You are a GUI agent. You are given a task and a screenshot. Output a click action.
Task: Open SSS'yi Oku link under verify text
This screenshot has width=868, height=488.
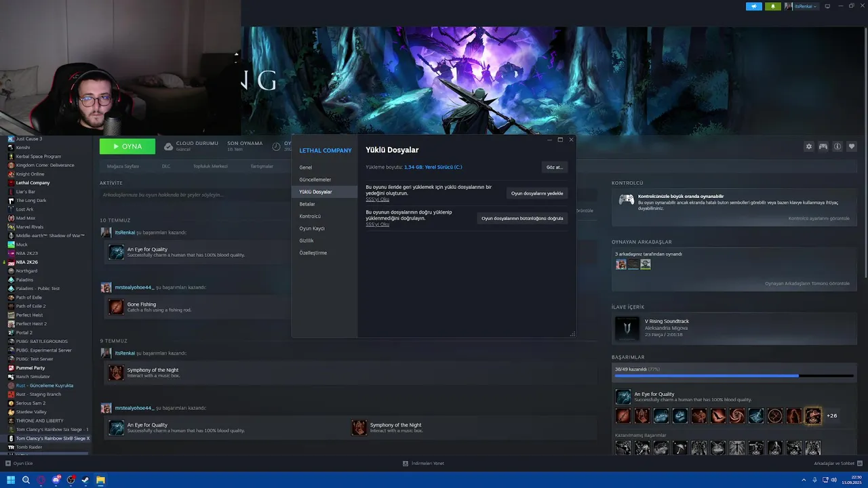click(377, 224)
